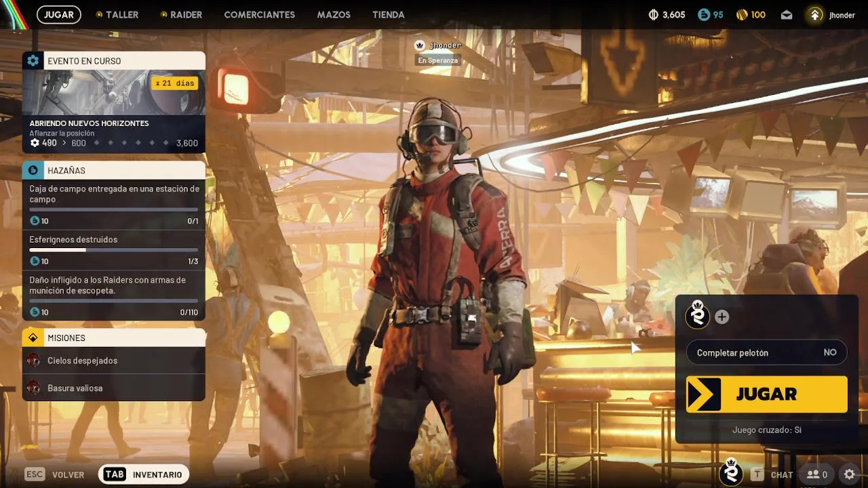Click the Hazañas header icon

pos(33,170)
